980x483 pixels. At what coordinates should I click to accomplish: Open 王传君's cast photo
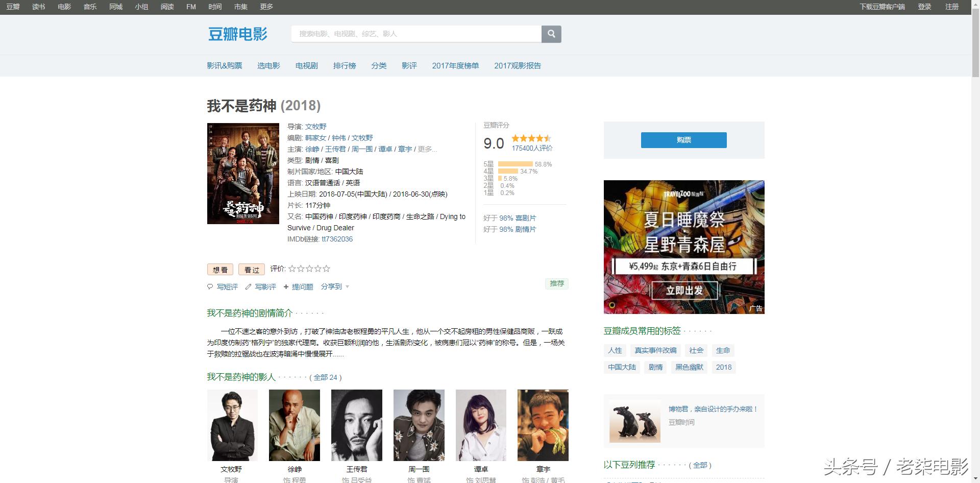click(x=357, y=425)
